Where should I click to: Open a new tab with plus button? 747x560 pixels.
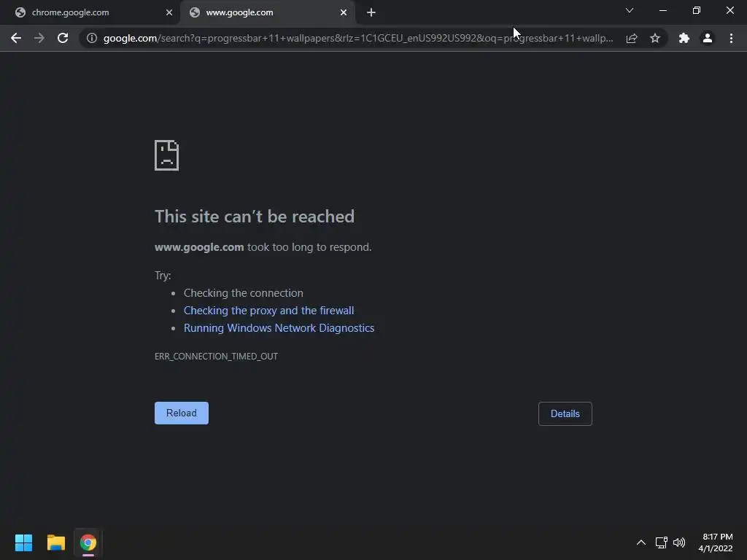pyautogui.click(x=371, y=13)
